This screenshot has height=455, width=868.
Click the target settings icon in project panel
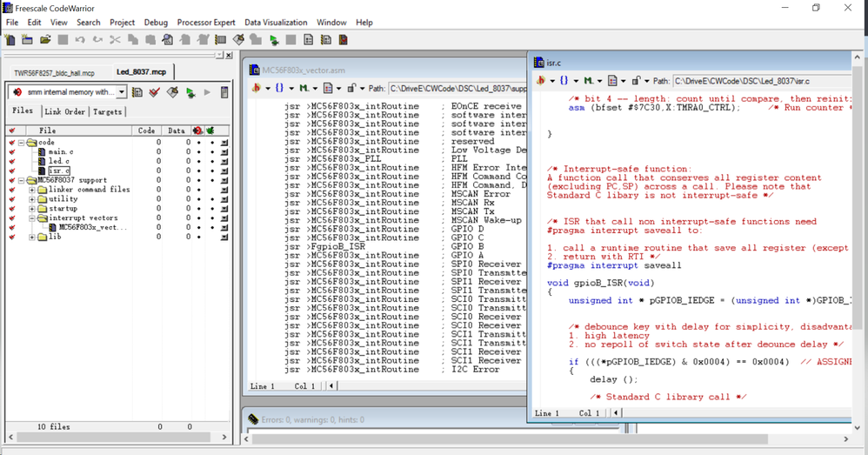pyautogui.click(x=137, y=92)
